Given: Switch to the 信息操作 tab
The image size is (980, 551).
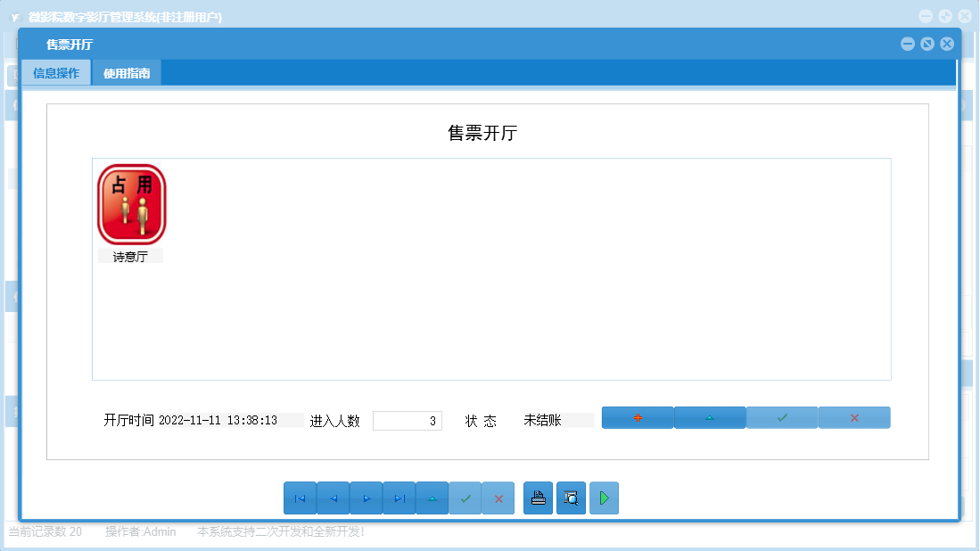Looking at the screenshot, I should coord(55,72).
